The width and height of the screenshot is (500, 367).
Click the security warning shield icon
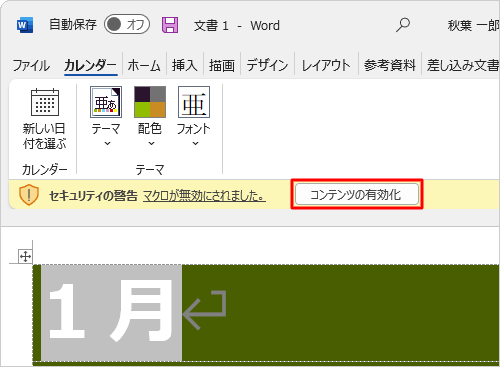[29, 195]
